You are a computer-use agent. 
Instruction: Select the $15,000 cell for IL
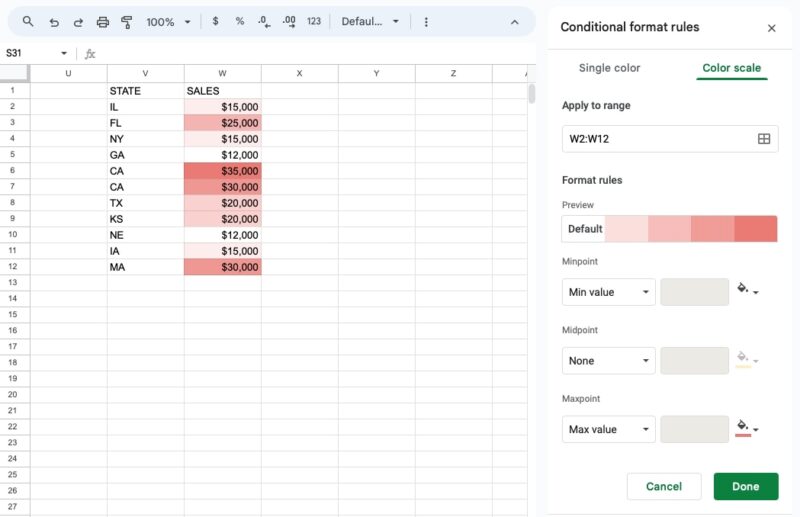tap(222, 107)
